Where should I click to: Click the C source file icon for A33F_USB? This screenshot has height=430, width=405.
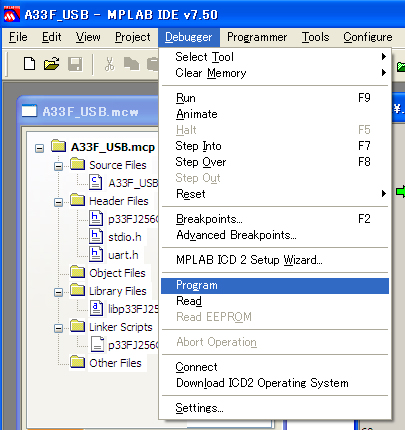tap(96, 182)
